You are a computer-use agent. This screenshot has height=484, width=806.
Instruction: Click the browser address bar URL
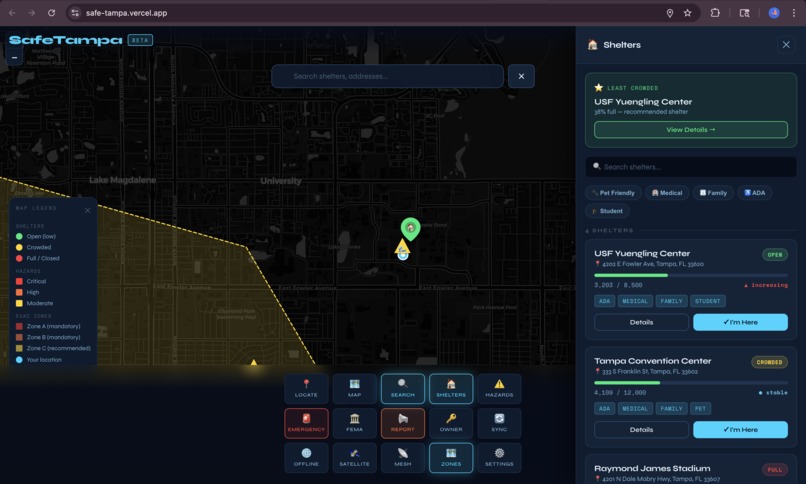click(x=126, y=13)
